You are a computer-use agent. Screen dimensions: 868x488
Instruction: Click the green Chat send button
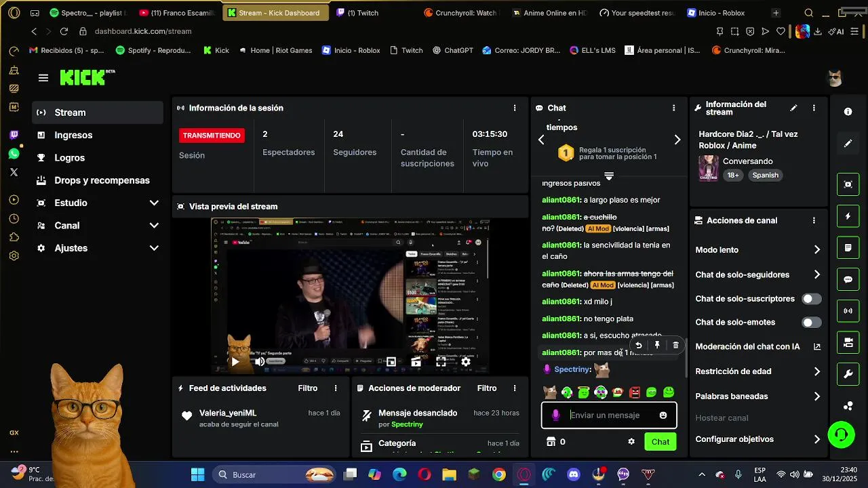point(660,442)
